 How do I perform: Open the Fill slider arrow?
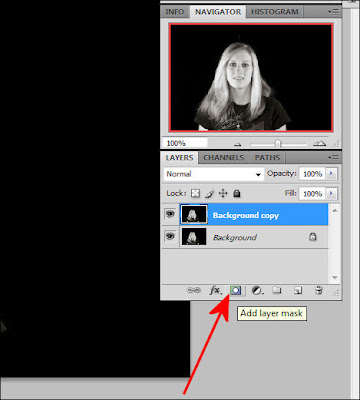point(331,193)
